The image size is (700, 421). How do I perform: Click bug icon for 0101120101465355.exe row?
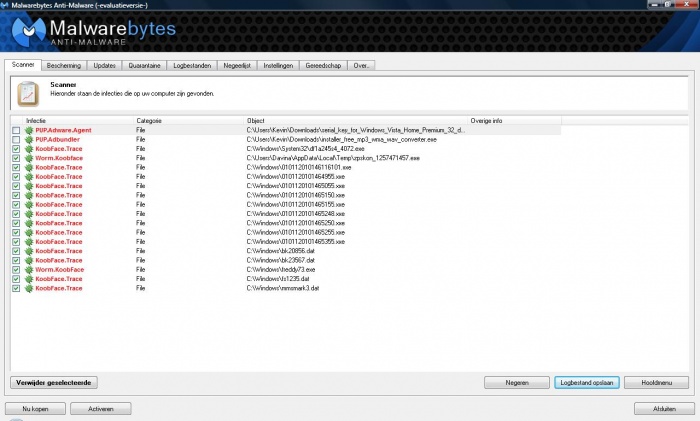[x=29, y=242]
